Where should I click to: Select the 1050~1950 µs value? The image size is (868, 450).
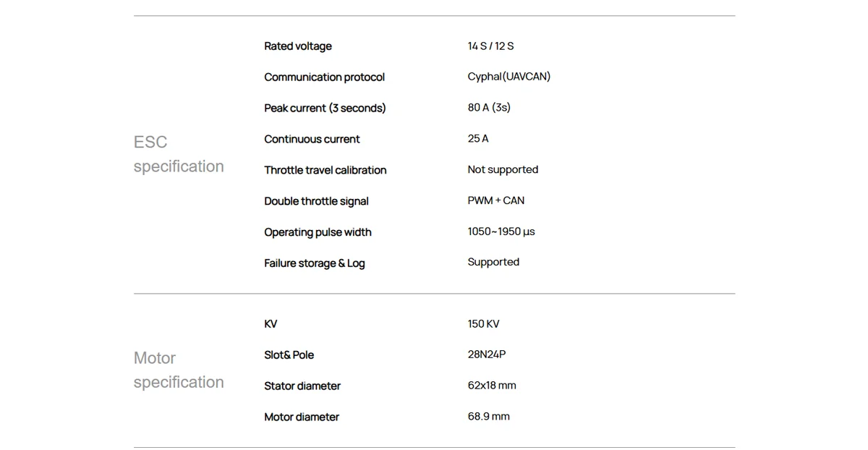501,232
